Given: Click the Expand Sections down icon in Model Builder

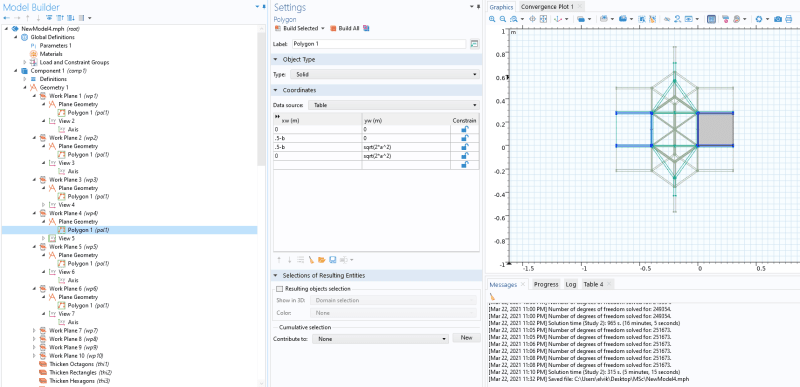Looking at the screenshot, I should click(x=70, y=18).
